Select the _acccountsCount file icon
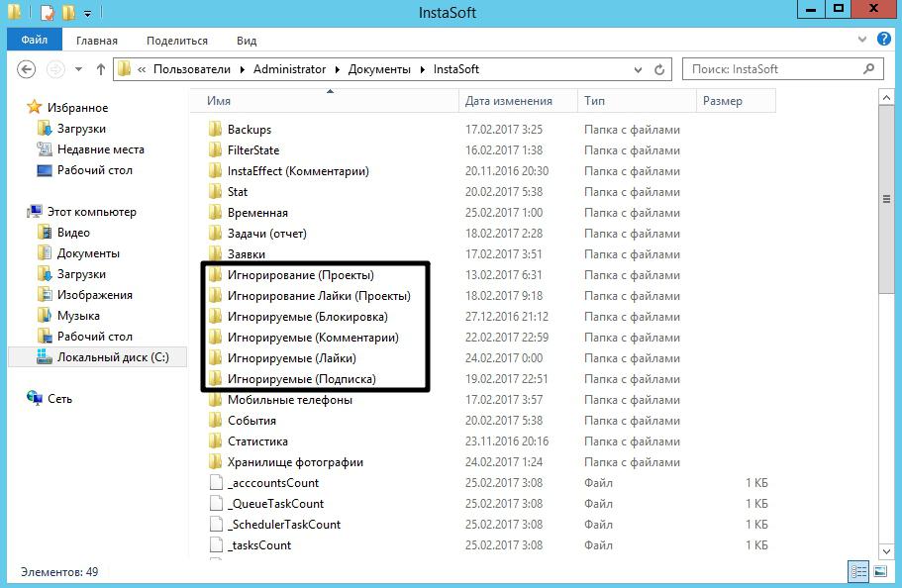 coord(216,482)
